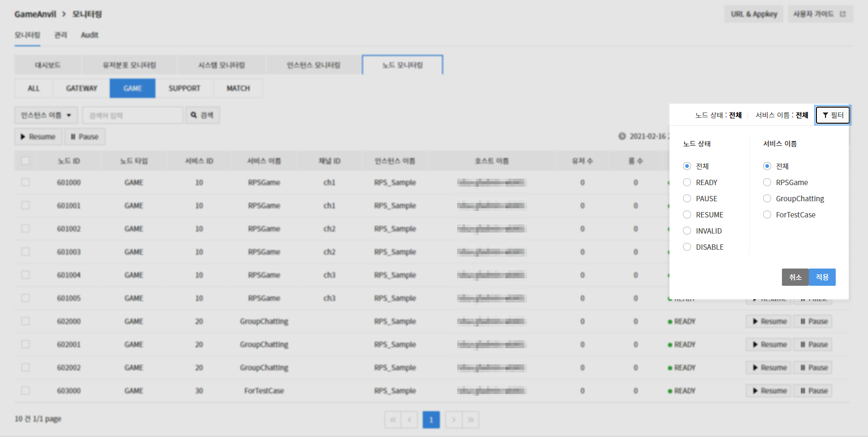
Task: Expand 인스턴스 이름 search dropdown
Action: click(x=46, y=115)
